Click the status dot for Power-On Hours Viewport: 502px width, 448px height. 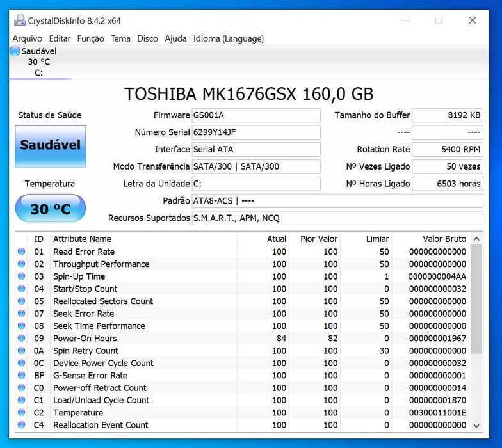click(x=22, y=338)
